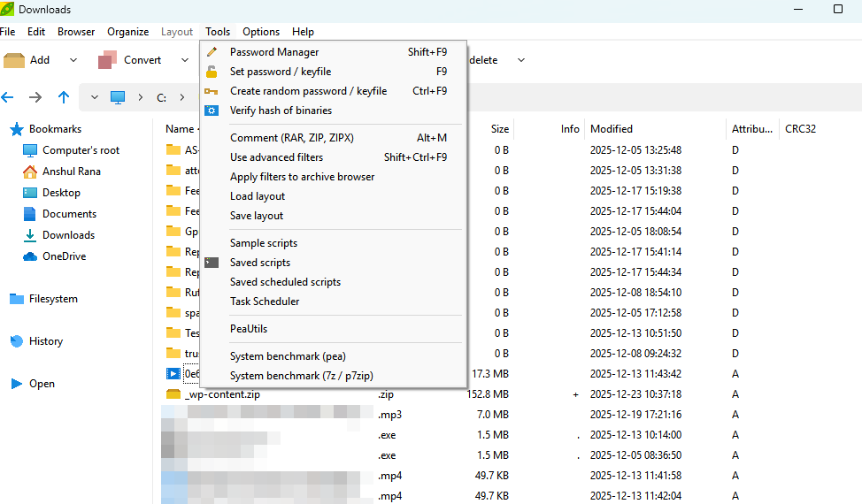Click the up arrow navigation icon
The image size is (862, 504).
64,97
